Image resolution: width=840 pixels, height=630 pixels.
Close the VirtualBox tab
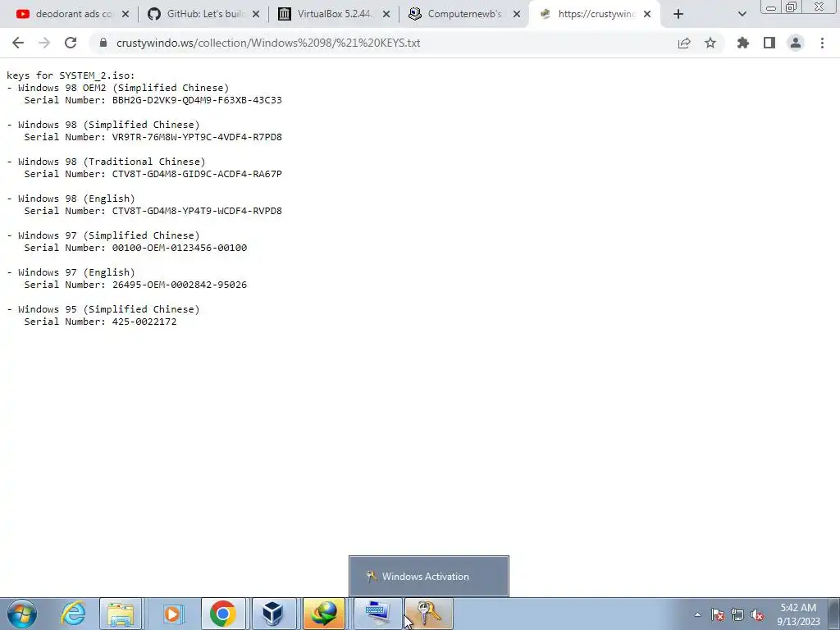tap(386, 14)
